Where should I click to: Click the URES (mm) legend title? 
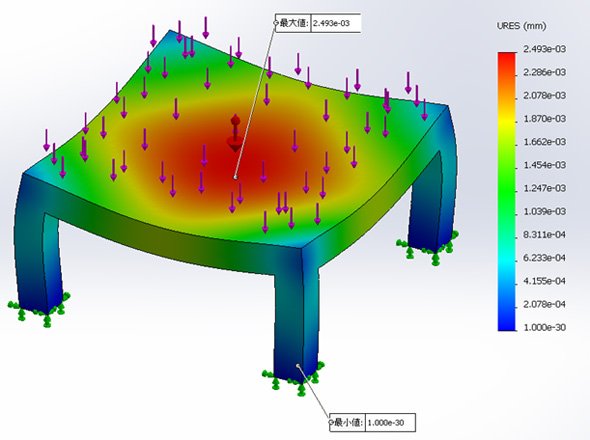[x=522, y=26]
